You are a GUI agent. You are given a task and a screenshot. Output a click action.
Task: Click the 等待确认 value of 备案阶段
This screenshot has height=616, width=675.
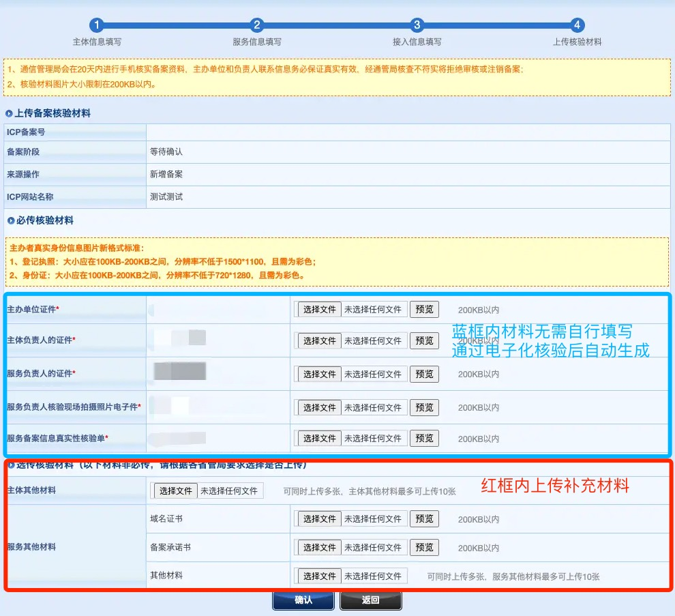pyautogui.click(x=166, y=151)
